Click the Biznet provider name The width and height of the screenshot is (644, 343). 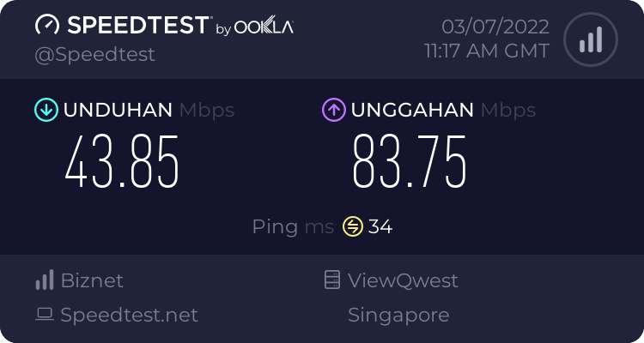pos(92,280)
